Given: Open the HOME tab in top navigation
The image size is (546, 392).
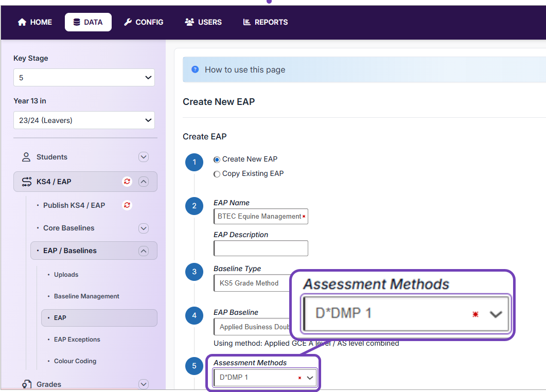Looking at the screenshot, I should coord(35,22).
